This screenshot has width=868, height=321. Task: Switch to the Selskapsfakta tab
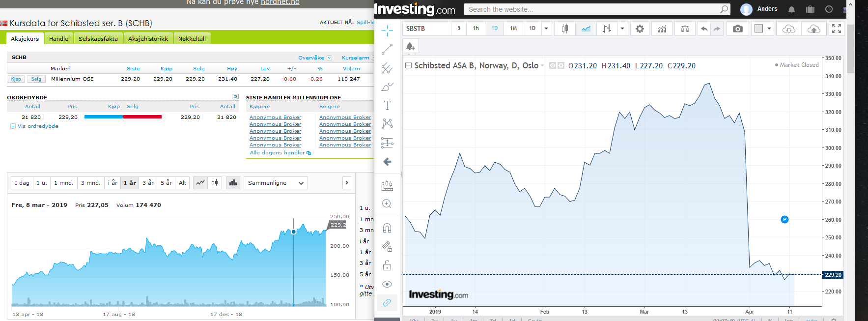pyautogui.click(x=98, y=39)
